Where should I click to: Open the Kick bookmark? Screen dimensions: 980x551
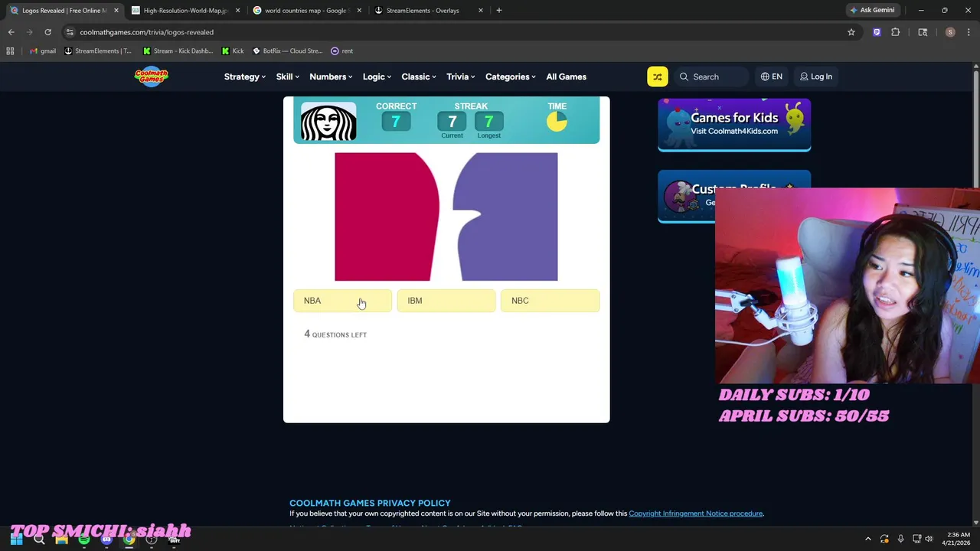(x=233, y=51)
